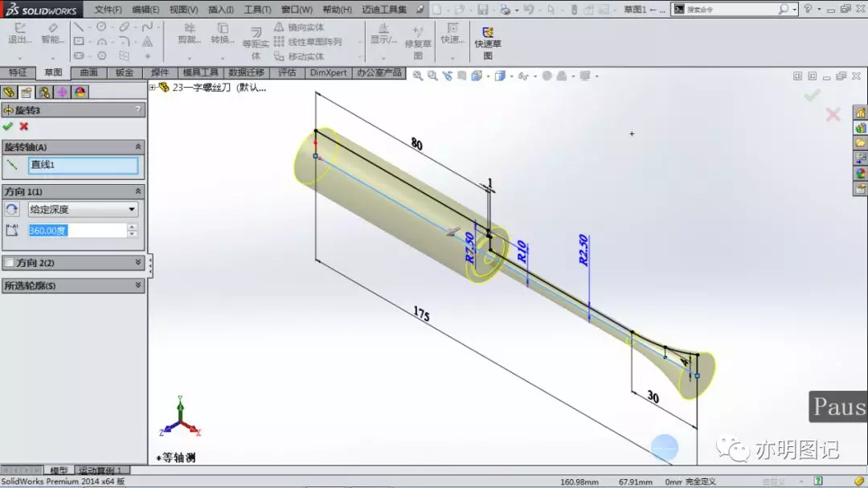Click the Display Style cube icon
This screenshot has width=868, height=488.
[500, 76]
